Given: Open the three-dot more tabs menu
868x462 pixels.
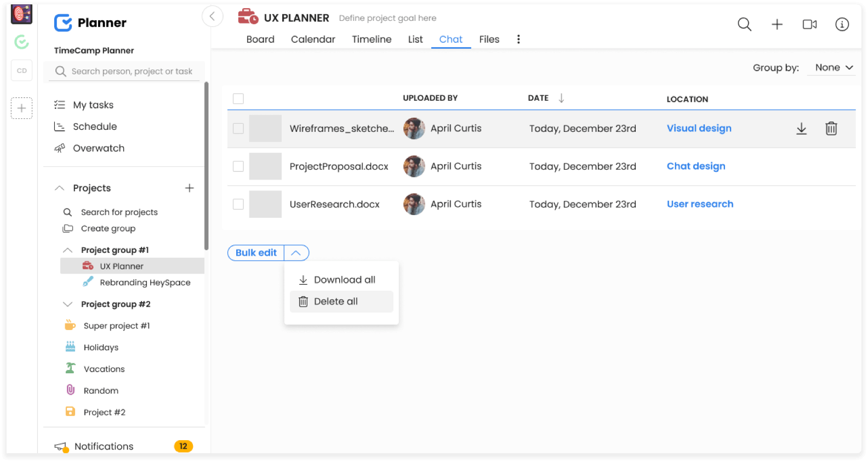Looking at the screenshot, I should (518, 39).
